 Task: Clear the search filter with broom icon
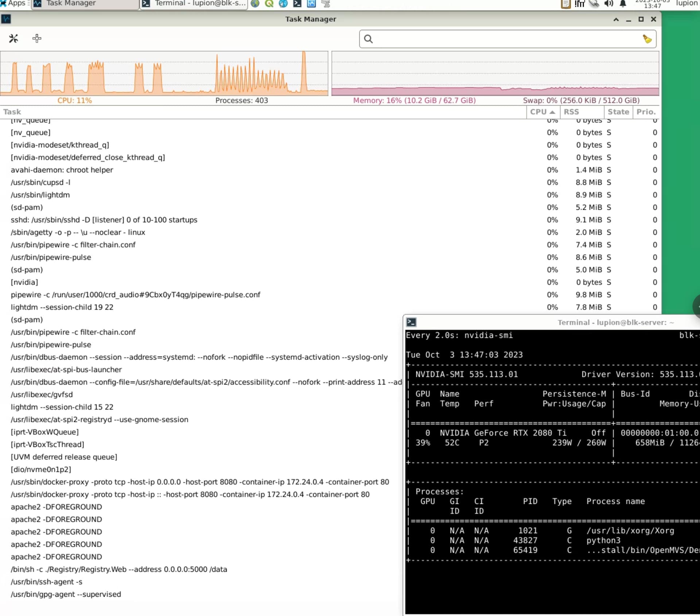coord(647,39)
